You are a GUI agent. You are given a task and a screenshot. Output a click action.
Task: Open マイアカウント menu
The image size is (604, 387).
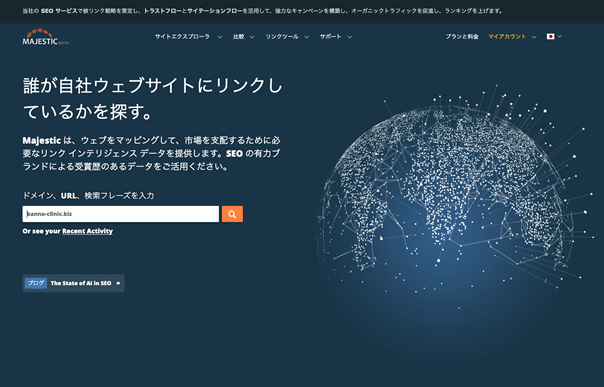tap(507, 37)
